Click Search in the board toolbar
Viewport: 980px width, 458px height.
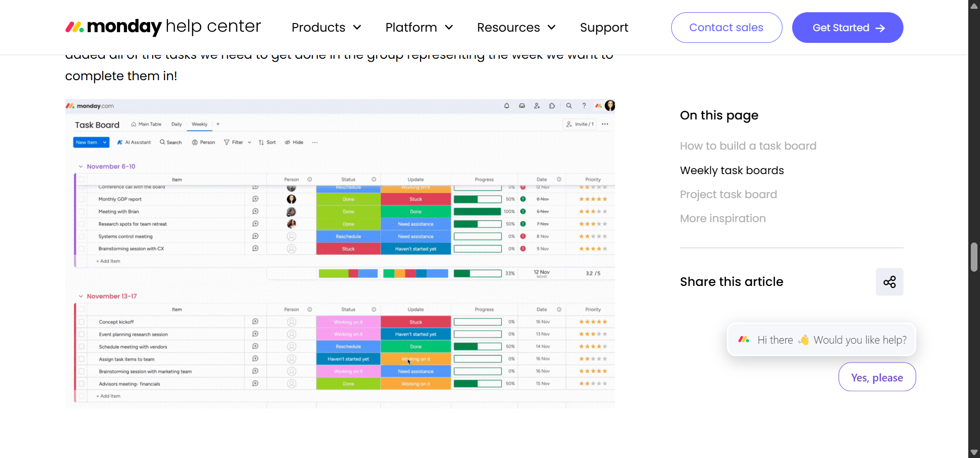(x=170, y=142)
